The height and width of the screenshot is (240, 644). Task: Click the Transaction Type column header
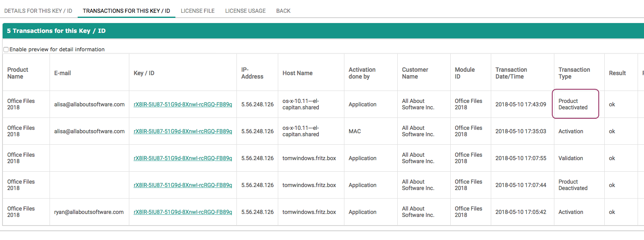point(574,73)
